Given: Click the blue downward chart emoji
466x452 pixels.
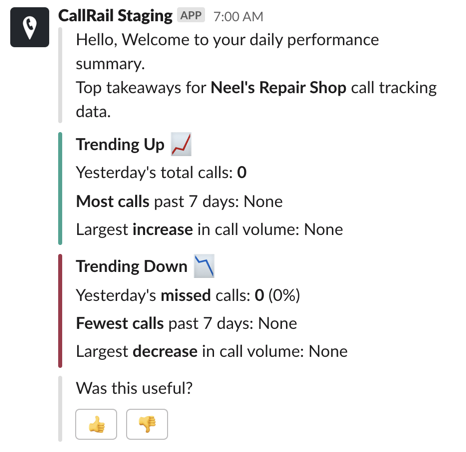Looking at the screenshot, I should point(204,266).
